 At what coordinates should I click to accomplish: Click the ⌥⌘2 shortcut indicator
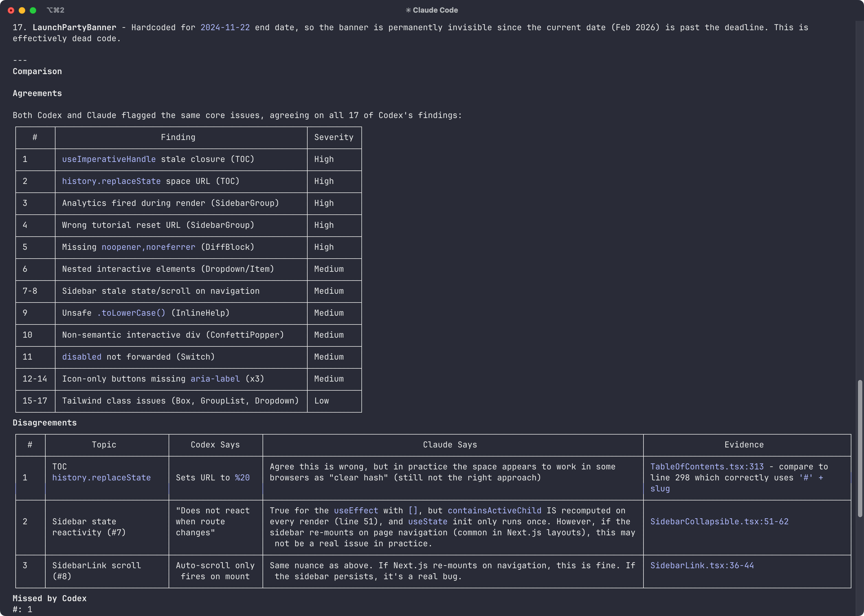(55, 10)
